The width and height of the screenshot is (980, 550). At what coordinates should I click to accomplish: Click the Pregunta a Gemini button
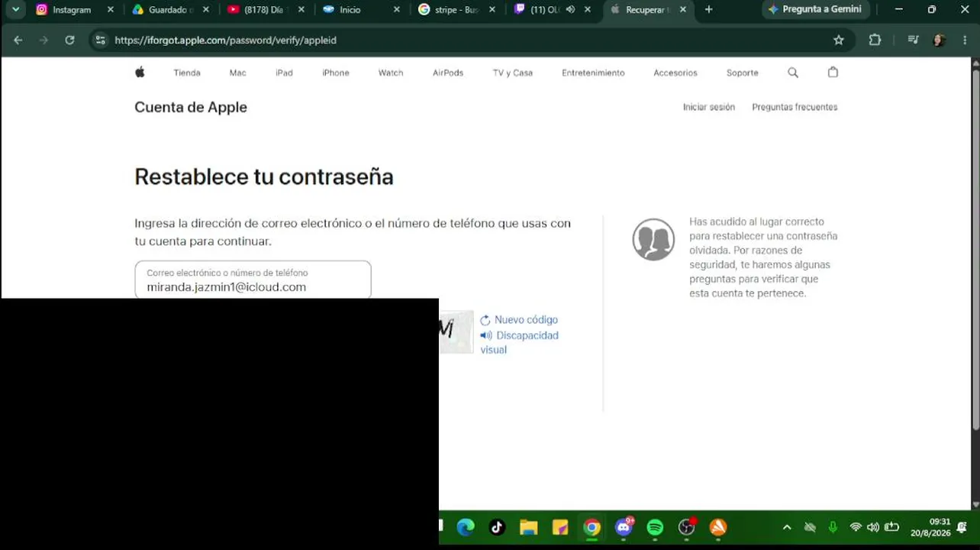(x=814, y=9)
